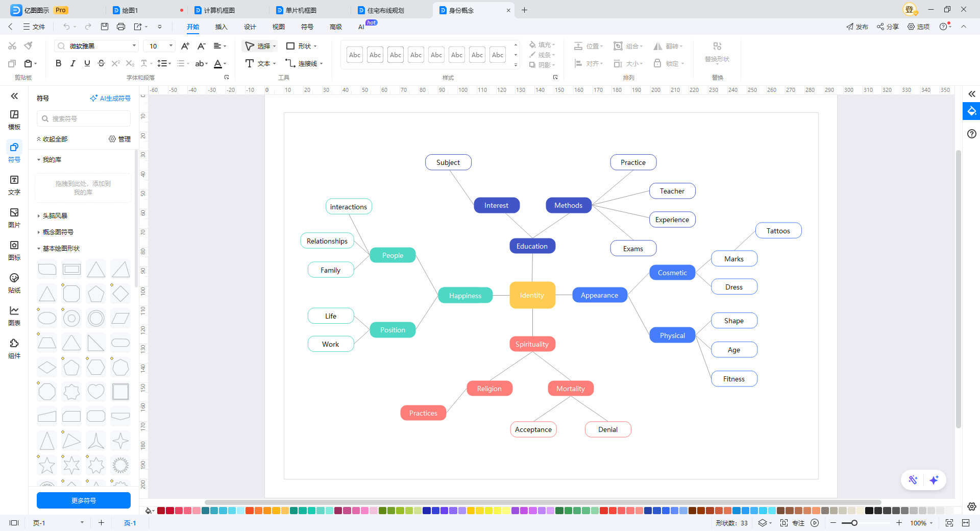The image size is (980, 531).
Task: Toggle 专注 focus mode
Action: [x=792, y=523]
